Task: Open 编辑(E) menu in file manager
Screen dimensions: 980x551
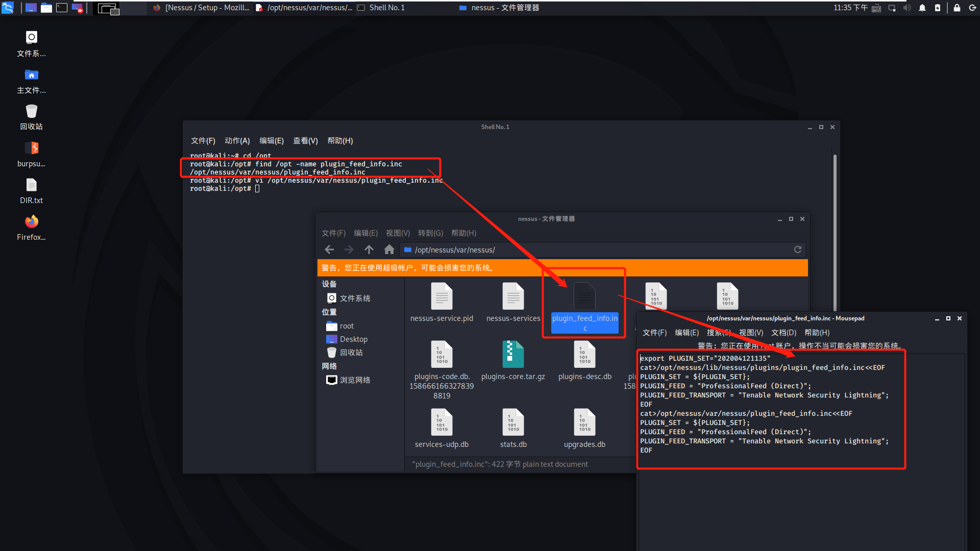Action: [x=366, y=233]
